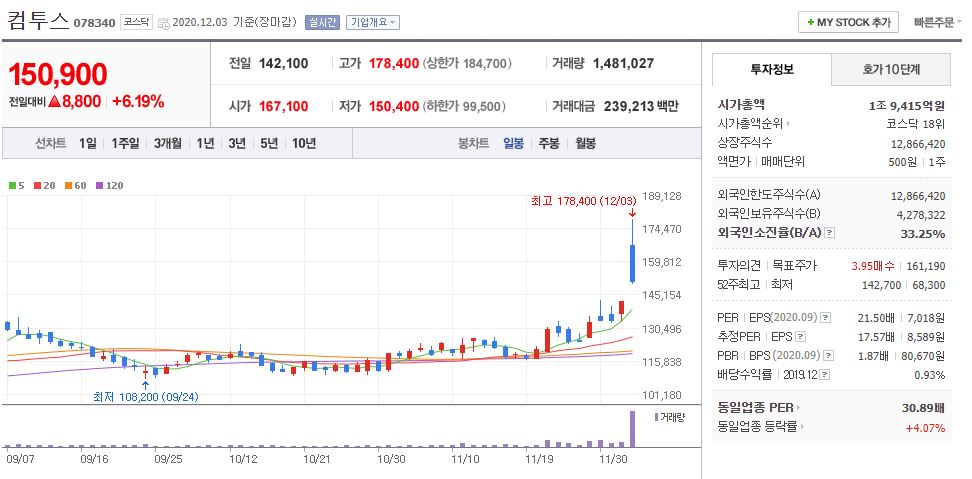Screen dimensions: 972x479
Task: Click the help icon next to 외국인소진율(B/A)
Action: click(831, 233)
